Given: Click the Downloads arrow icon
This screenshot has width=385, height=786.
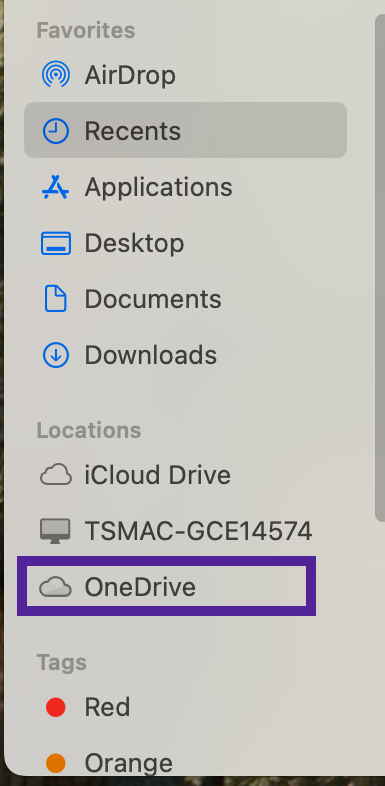Looking at the screenshot, I should (x=56, y=355).
